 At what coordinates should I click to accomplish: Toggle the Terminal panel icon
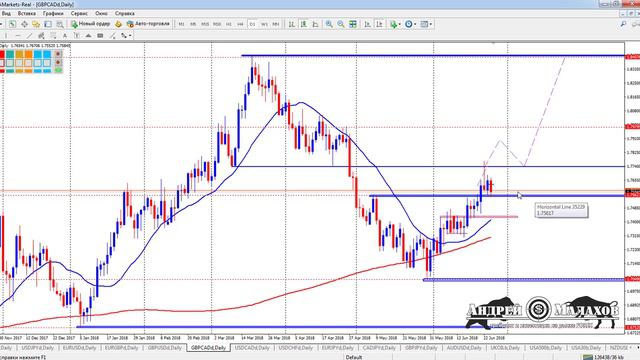pyautogui.click(x=48, y=24)
